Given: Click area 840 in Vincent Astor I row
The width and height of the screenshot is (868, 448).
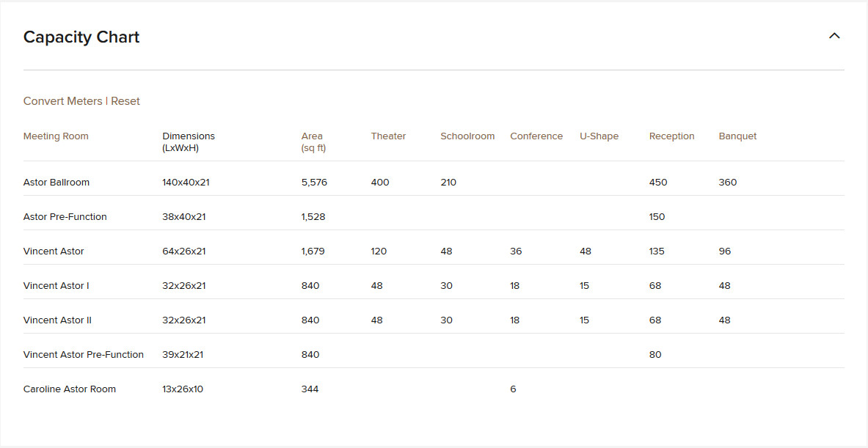Looking at the screenshot, I should point(310,286).
